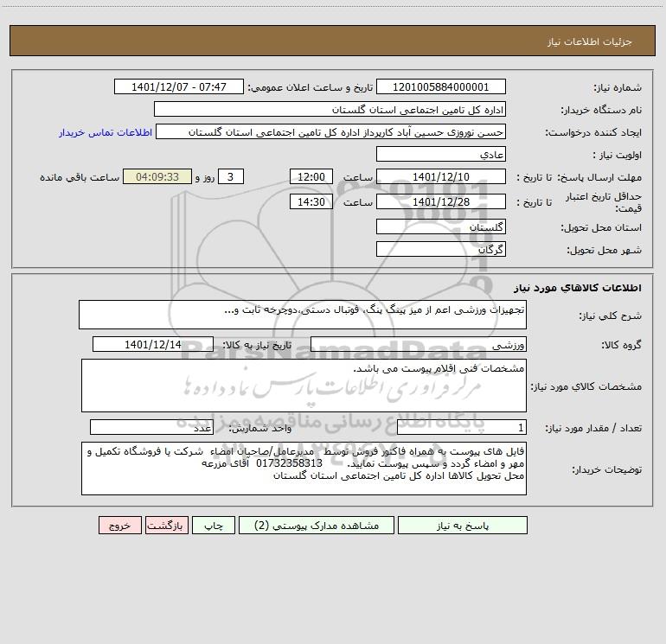666x644 pixels.
Task: Click the label شهر محل تحویل
Action: click(x=605, y=251)
